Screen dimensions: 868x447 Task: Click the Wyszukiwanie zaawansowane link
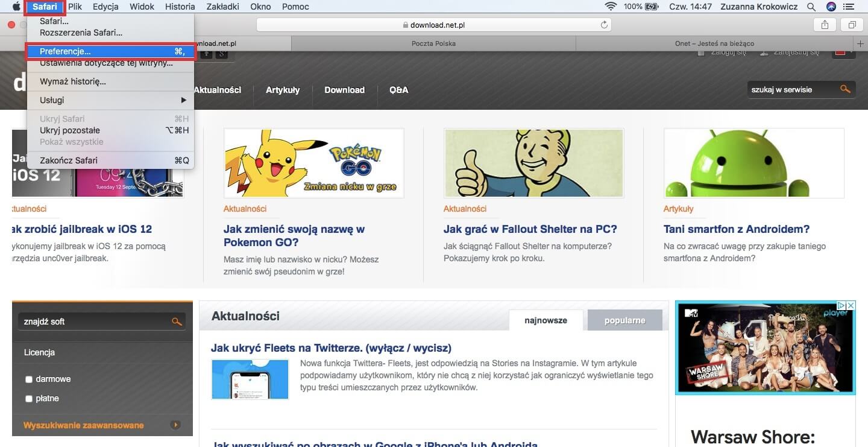84,425
